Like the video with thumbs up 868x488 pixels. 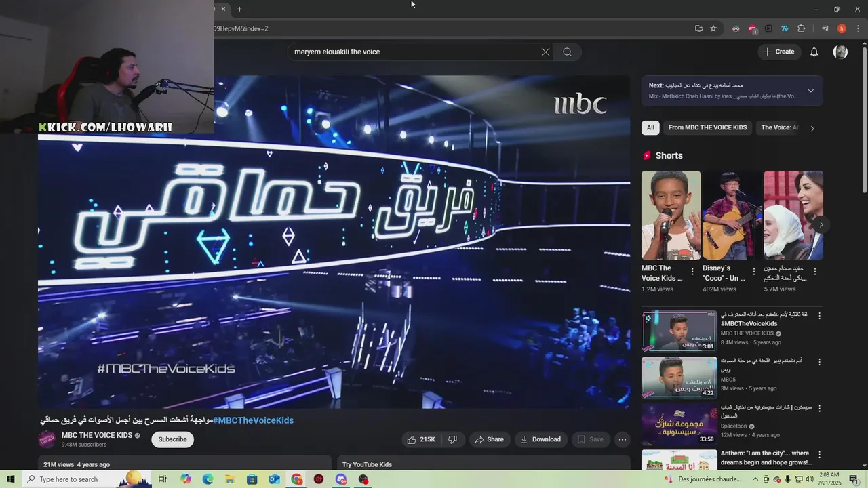421,439
